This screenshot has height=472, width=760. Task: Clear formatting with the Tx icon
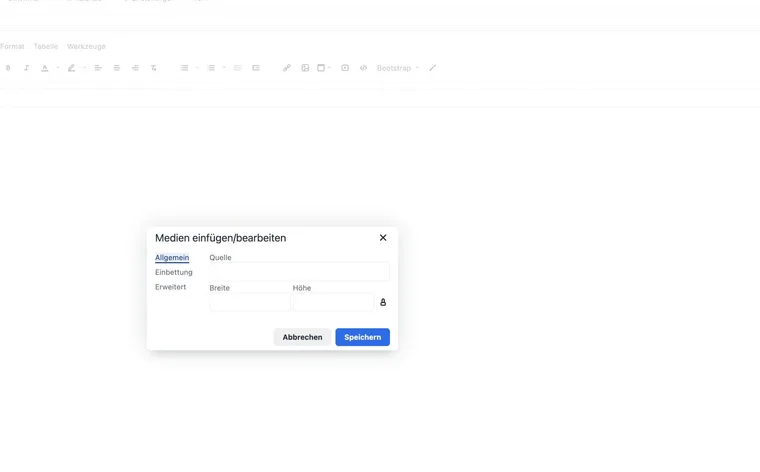[x=154, y=68]
